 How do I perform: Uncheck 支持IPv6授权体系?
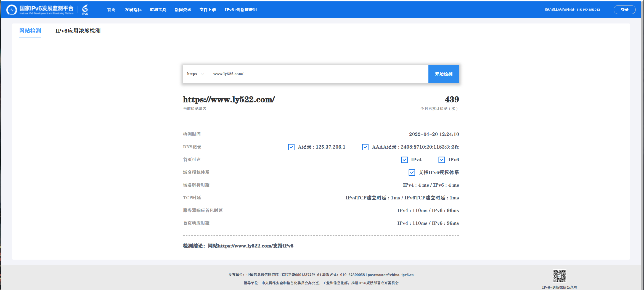click(x=411, y=172)
